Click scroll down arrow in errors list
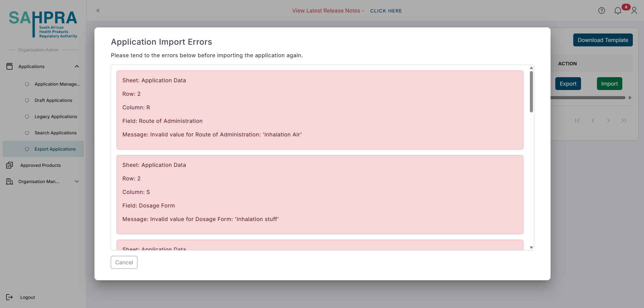 (531, 247)
